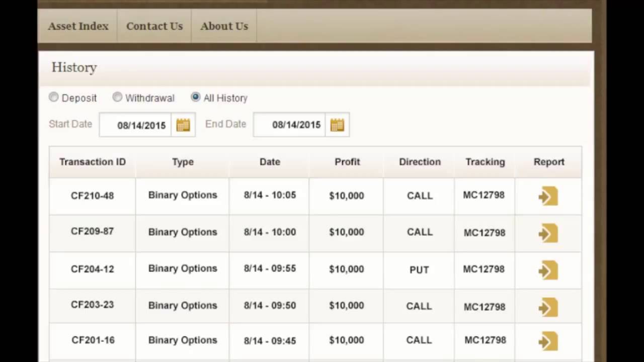The width and height of the screenshot is (644, 362).
Task: Click the Direction column header
Action: click(x=420, y=162)
